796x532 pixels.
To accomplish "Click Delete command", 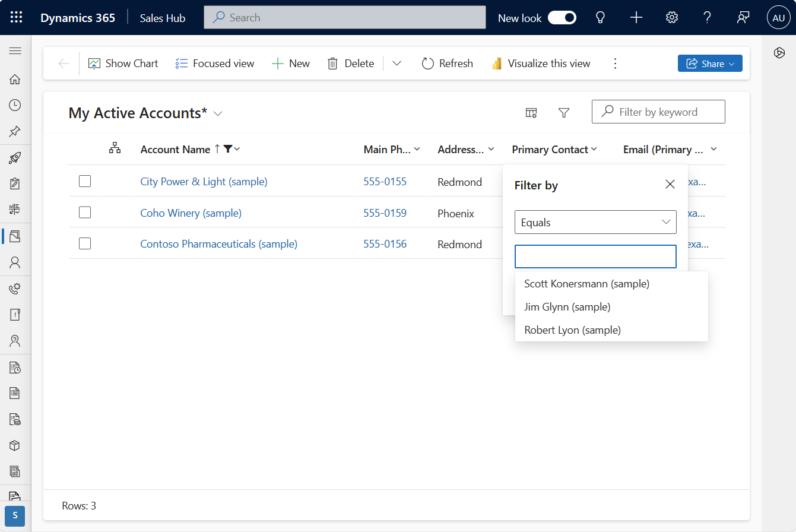I will [x=351, y=64].
